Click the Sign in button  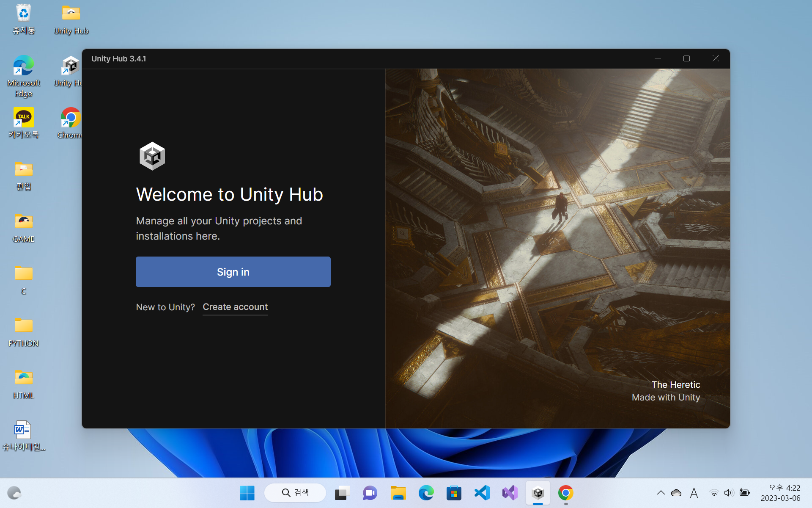(233, 272)
